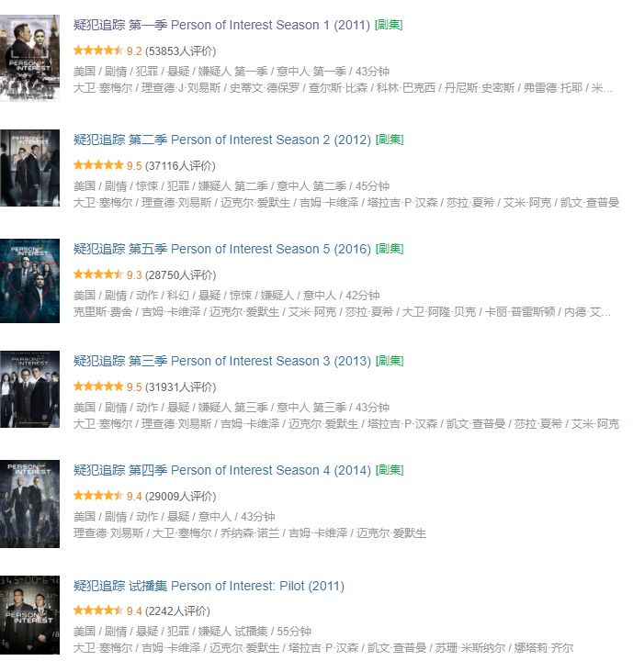633x672 pixels.
Task: Click the five-star rating icons for Season 3
Action: click(98, 386)
